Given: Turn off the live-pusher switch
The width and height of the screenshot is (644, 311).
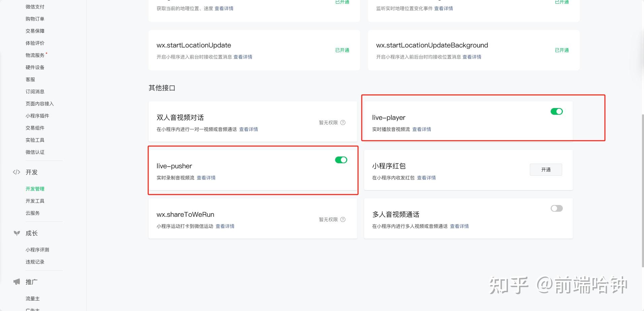Looking at the screenshot, I should click(x=341, y=160).
